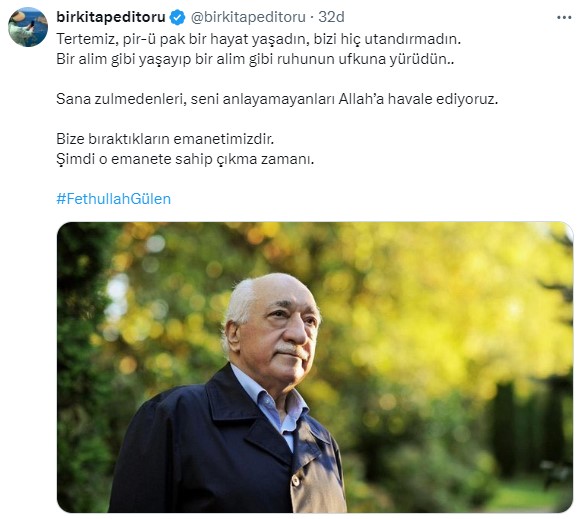This screenshot has height=519, width=586.
Task: Open the birkitapeditoru profile avatar
Action: [x=28, y=27]
